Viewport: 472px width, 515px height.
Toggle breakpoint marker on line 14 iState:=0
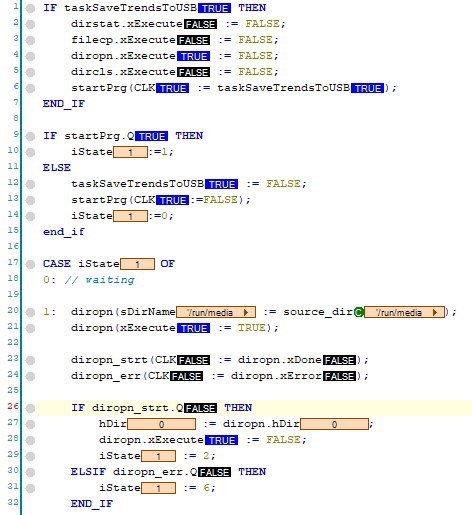tap(30, 216)
